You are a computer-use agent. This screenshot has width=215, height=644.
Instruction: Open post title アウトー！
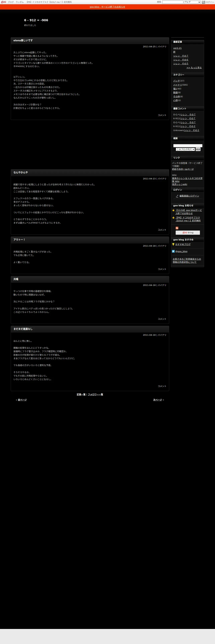click(19, 240)
